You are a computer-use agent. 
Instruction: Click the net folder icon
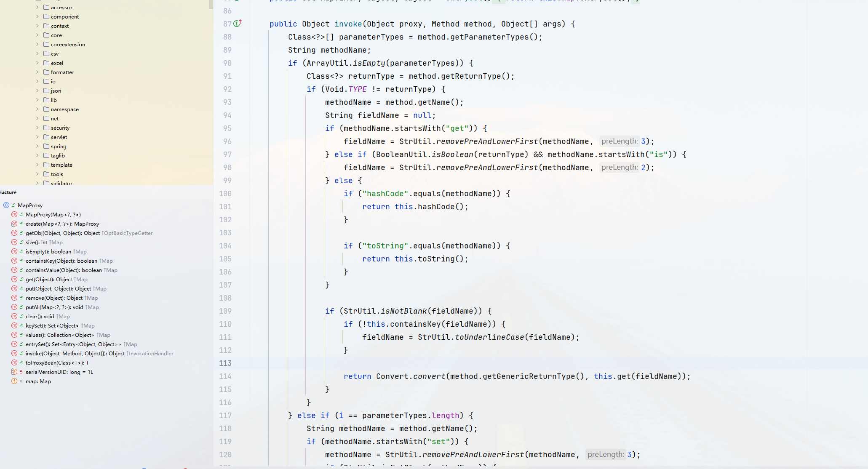[46, 118]
